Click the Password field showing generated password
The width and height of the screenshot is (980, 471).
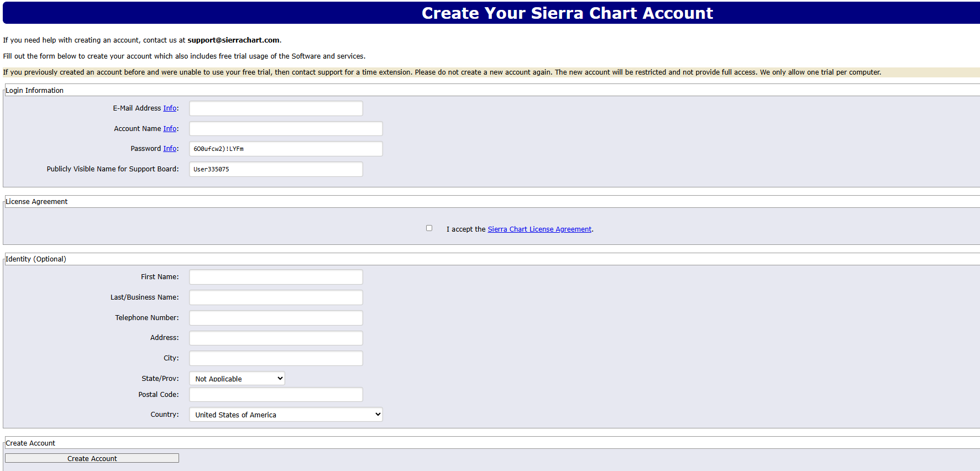[286, 149]
